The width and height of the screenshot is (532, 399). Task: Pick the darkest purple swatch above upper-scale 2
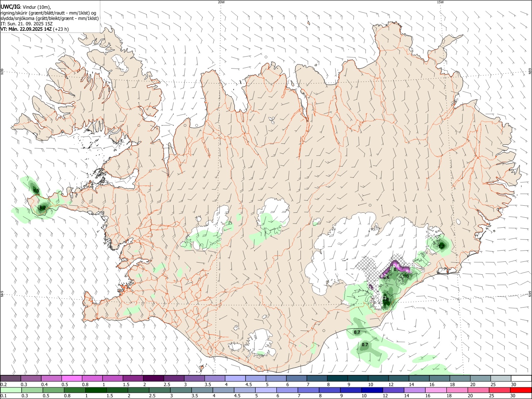pos(153,379)
